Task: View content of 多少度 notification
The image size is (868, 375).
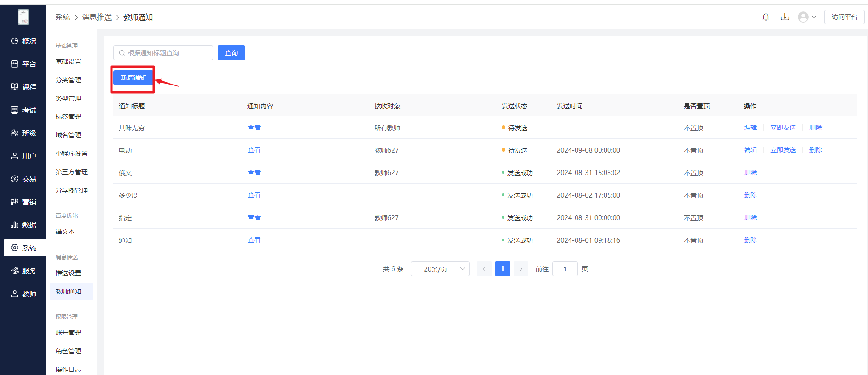Action: (x=254, y=195)
